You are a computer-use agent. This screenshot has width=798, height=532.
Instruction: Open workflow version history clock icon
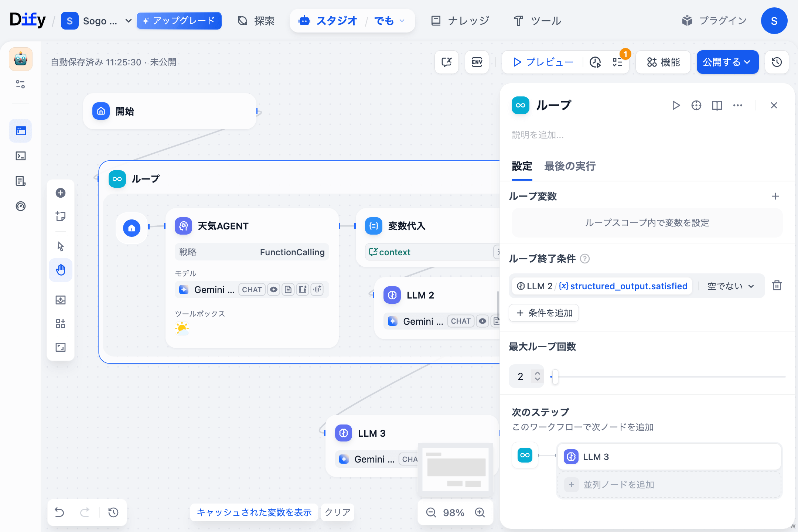point(777,62)
